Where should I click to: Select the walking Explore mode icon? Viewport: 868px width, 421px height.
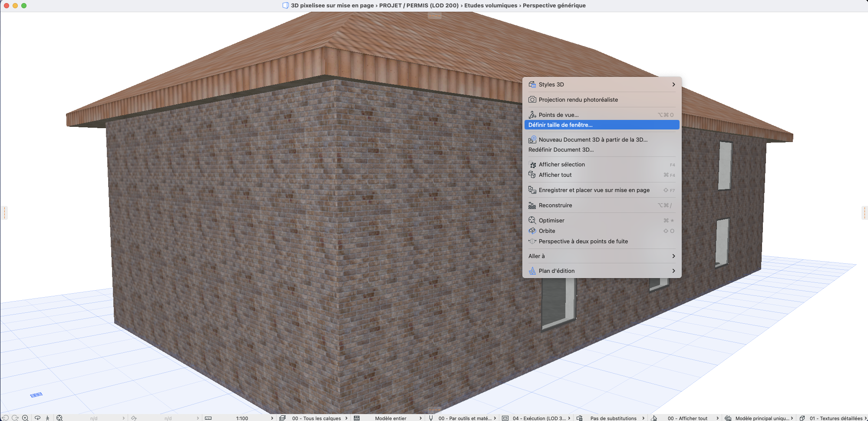(48, 418)
